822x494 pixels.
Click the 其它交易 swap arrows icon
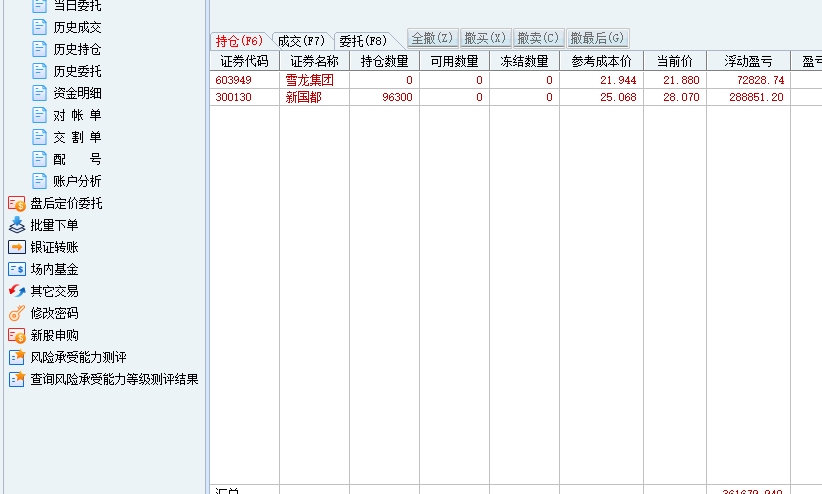17,291
